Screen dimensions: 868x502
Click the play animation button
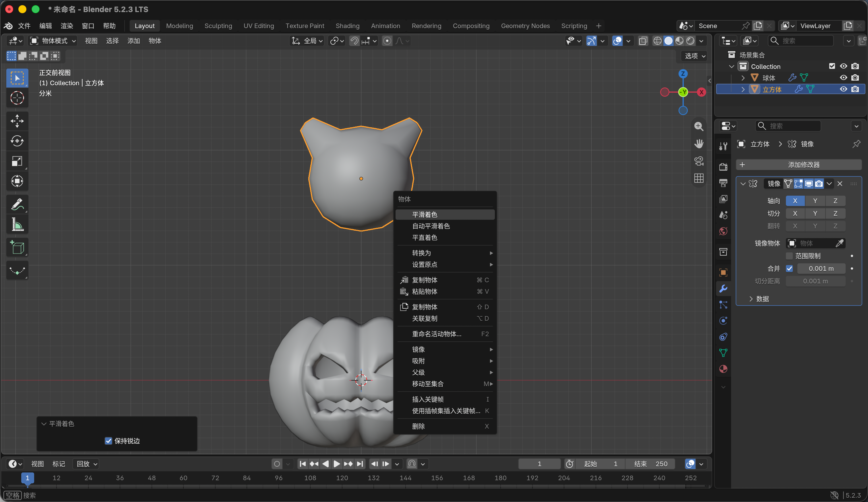tap(336, 464)
